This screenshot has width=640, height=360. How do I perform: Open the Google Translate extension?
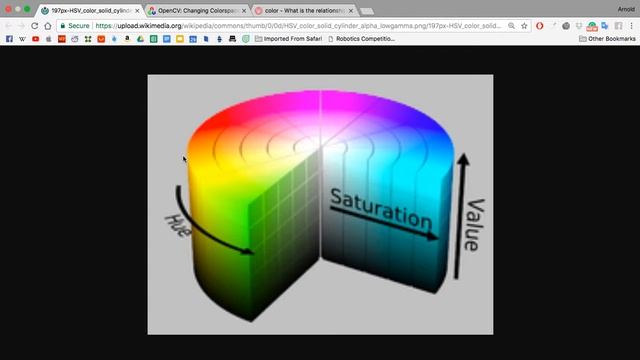coord(604,26)
